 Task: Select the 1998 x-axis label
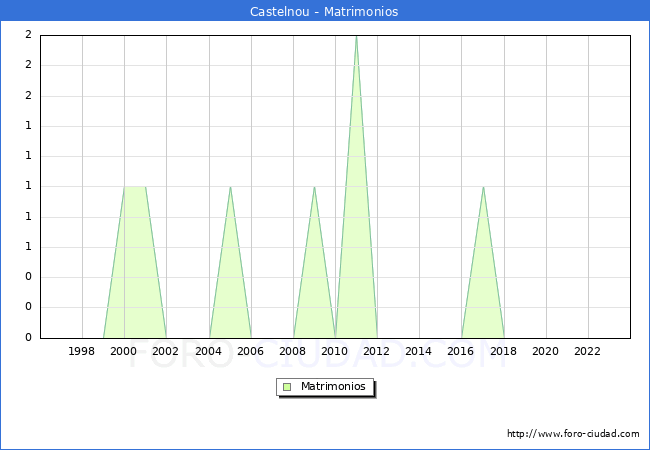[x=82, y=351]
